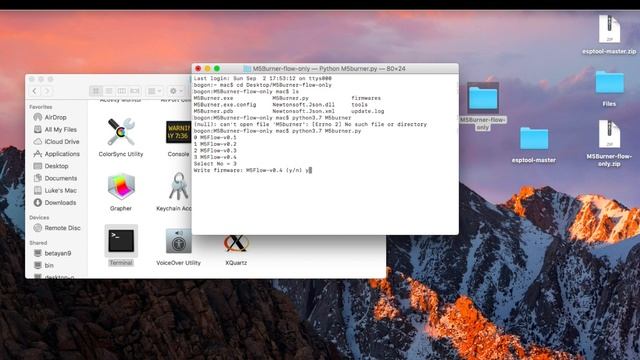Image resolution: width=640 pixels, height=360 pixels.
Task: Select Remote Disc under Devices
Action: point(57,228)
